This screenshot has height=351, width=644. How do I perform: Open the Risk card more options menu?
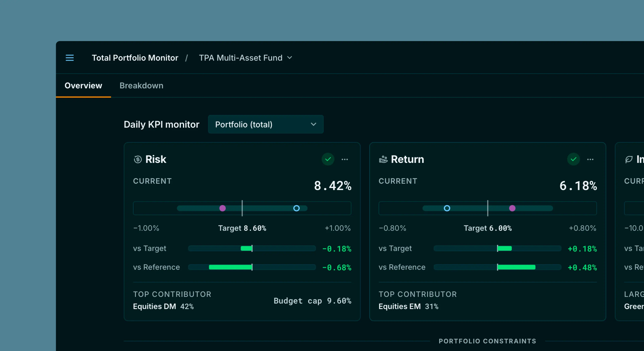click(345, 159)
